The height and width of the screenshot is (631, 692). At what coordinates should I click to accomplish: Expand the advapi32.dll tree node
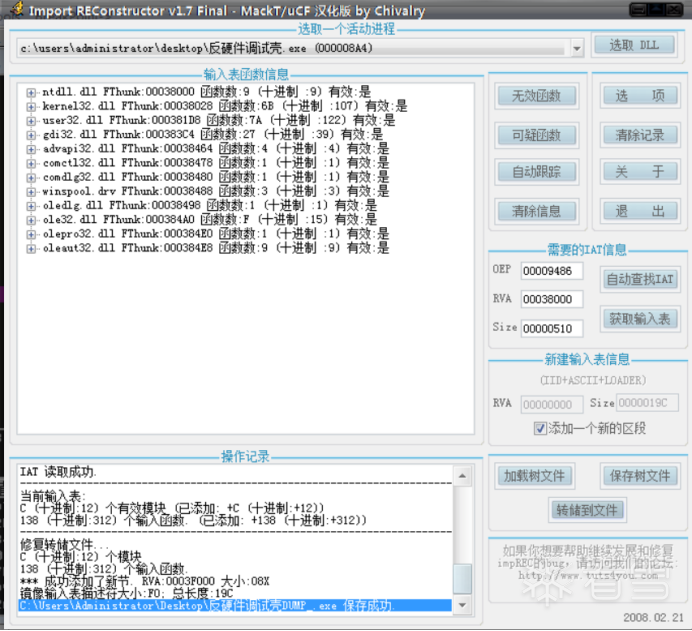pos(31,149)
